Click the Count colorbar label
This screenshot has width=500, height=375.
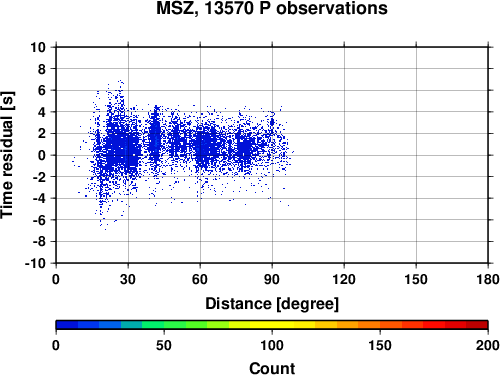pos(272,368)
